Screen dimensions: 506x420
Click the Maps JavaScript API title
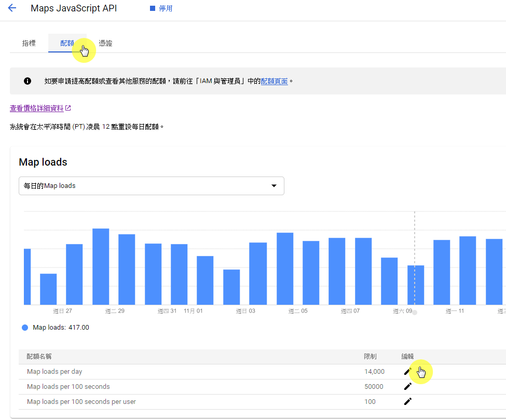[74, 8]
